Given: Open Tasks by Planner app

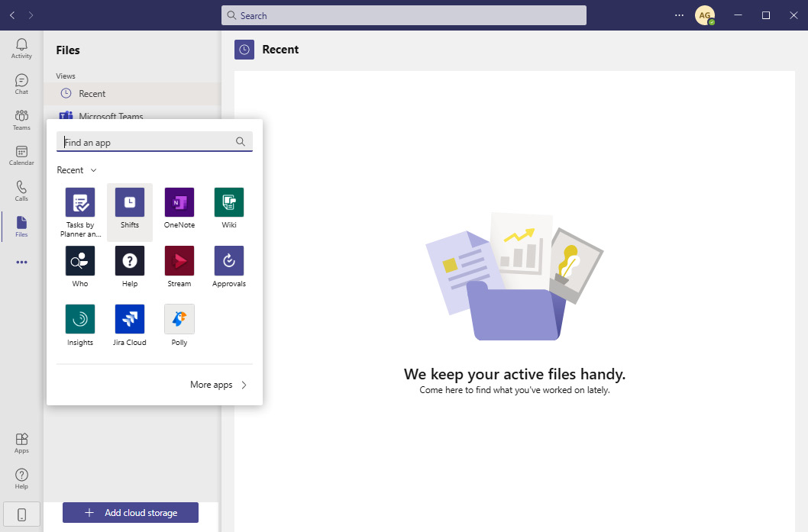Looking at the screenshot, I should tap(80, 212).
